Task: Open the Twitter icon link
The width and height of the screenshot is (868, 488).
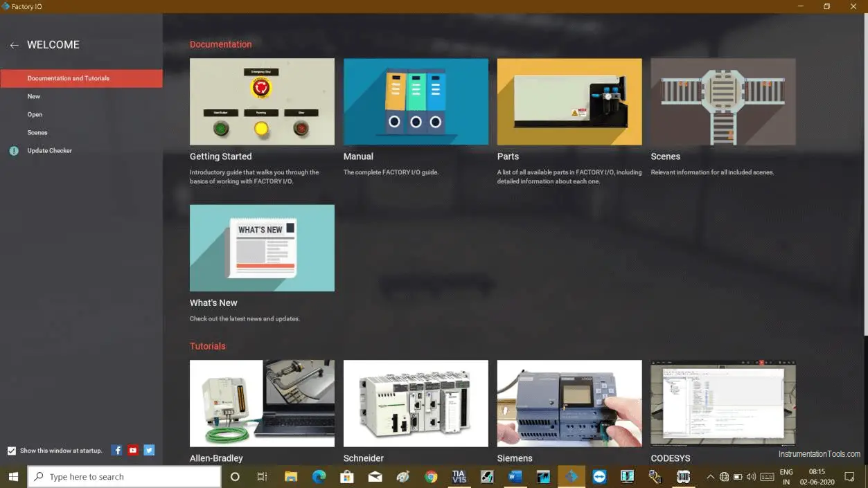Action: pyautogui.click(x=149, y=450)
